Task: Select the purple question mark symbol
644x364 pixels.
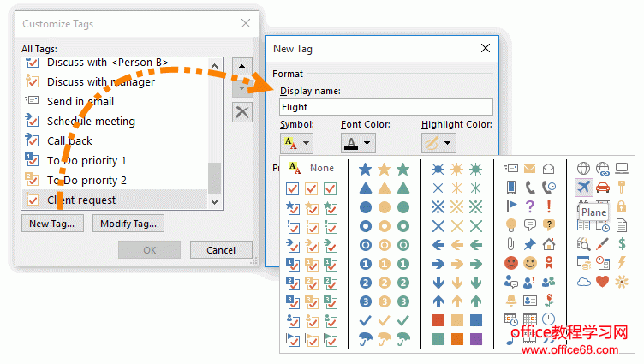Action: tap(530, 206)
